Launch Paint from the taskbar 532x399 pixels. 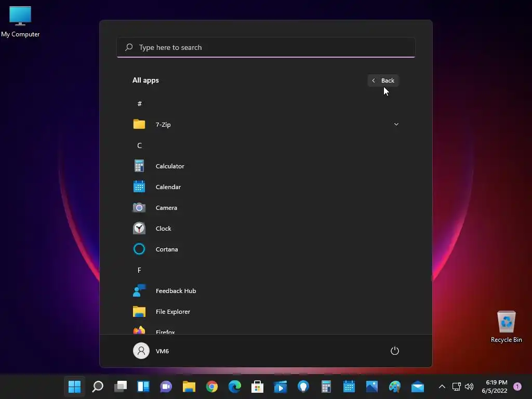(395, 386)
